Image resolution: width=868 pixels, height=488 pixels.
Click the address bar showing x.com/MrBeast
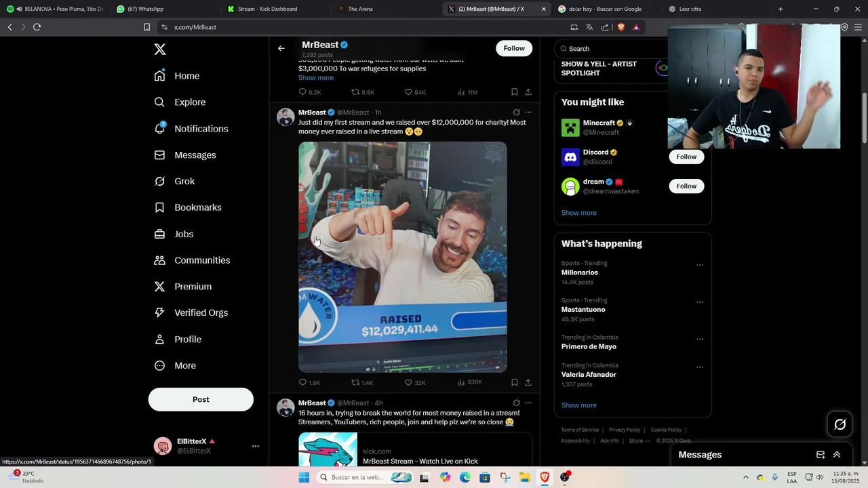pos(359,27)
